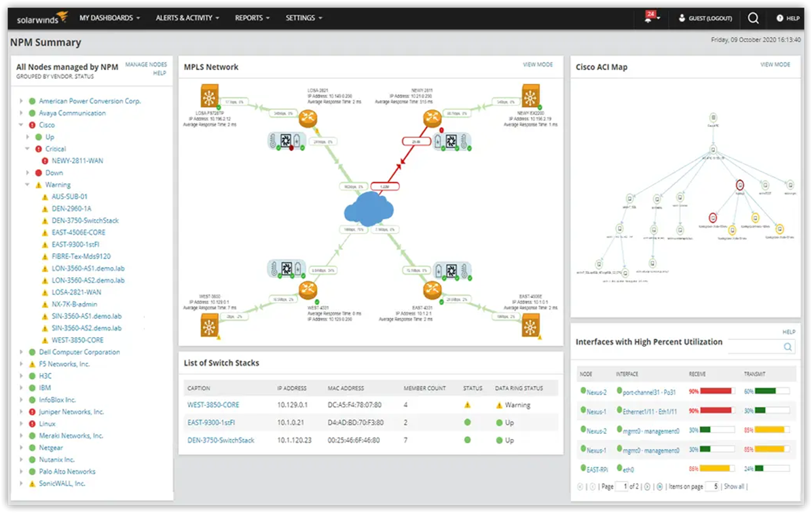
Task: Click the page number input field
Action: [623, 487]
